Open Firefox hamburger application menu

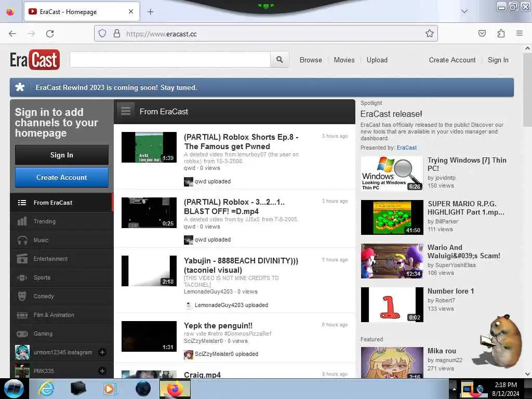pyautogui.click(x=519, y=33)
